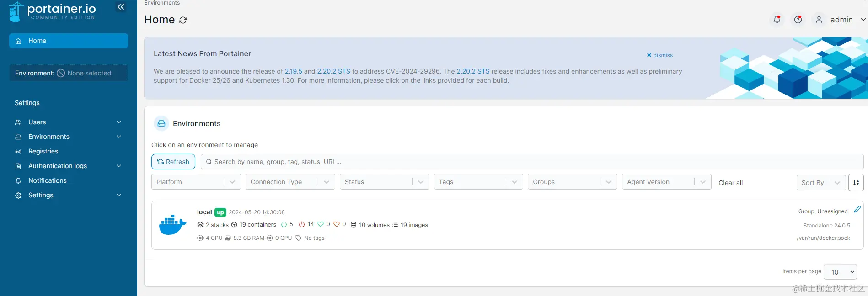Collapse the sidebar with double-chevron icon
Viewport: 868px width, 296px height.
pos(121,7)
